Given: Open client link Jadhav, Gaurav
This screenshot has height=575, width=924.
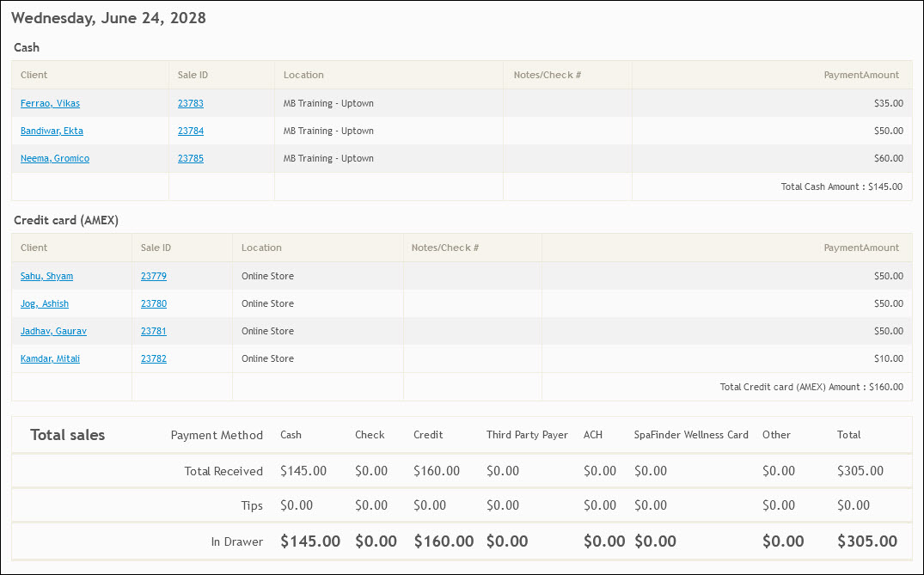Looking at the screenshot, I should tap(53, 331).
